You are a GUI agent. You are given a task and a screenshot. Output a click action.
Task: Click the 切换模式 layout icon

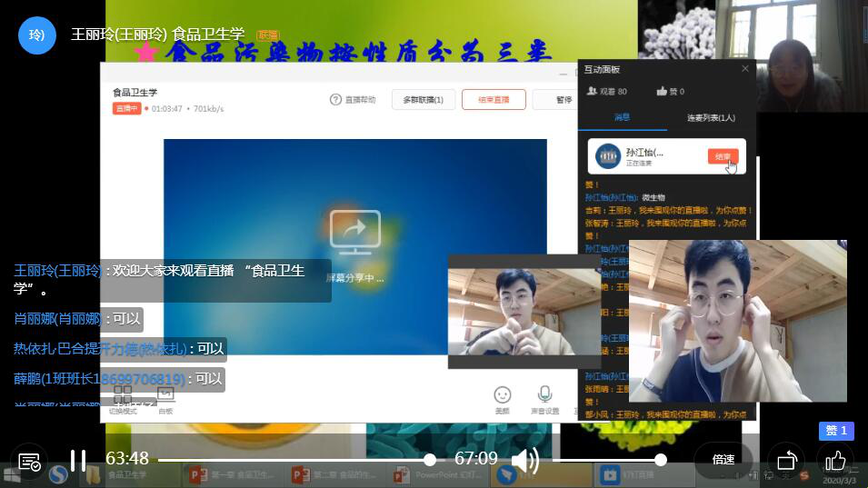(123, 397)
